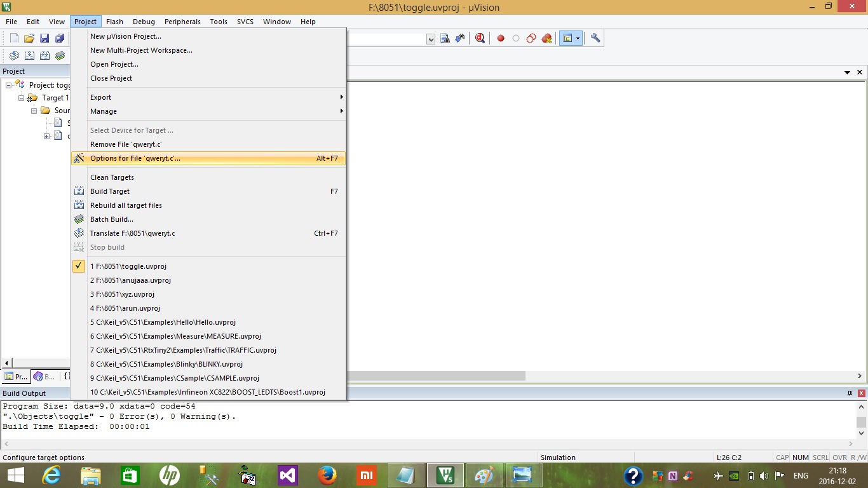Start a debug session with the debug magnifier icon
Image resolution: width=868 pixels, height=488 pixels.
[x=480, y=37]
